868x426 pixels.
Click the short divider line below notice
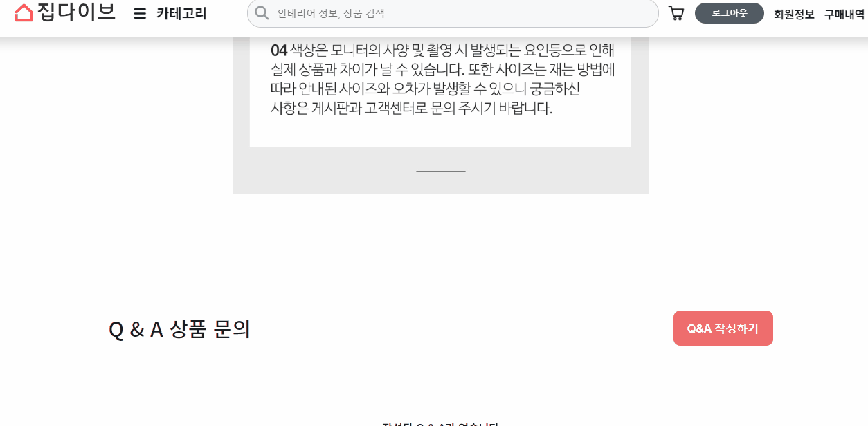(441, 171)
